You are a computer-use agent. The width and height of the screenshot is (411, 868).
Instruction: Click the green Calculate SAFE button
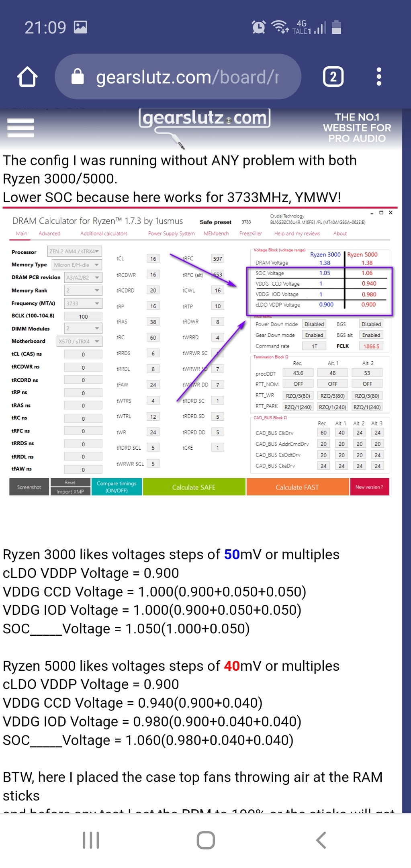(x=194, y=487)
